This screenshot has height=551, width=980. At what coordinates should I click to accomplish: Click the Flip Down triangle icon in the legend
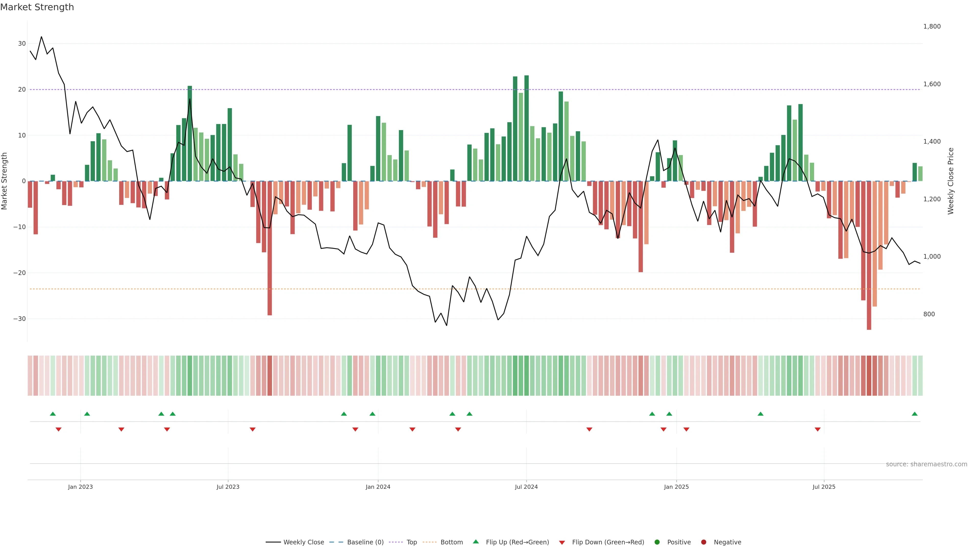point(562,543)
